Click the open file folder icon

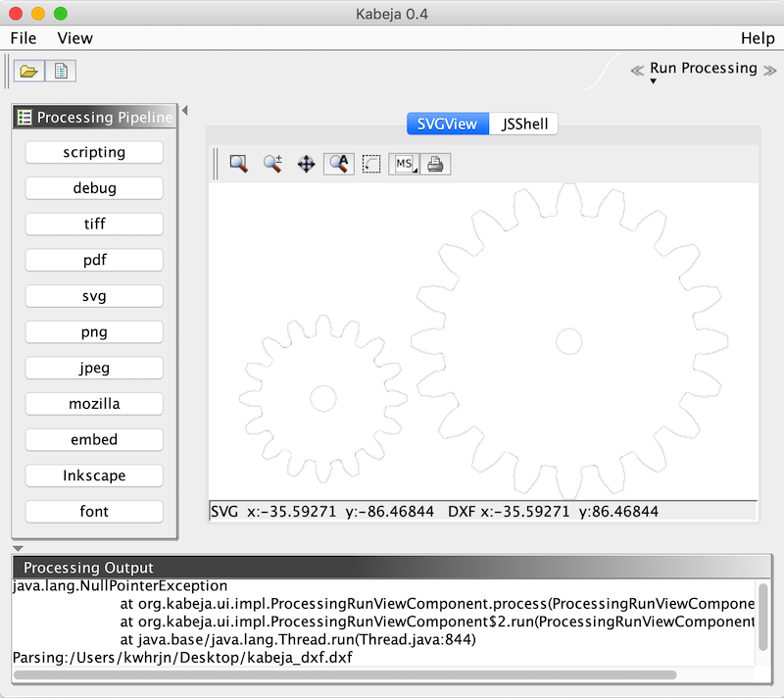[x=29, y=71]
